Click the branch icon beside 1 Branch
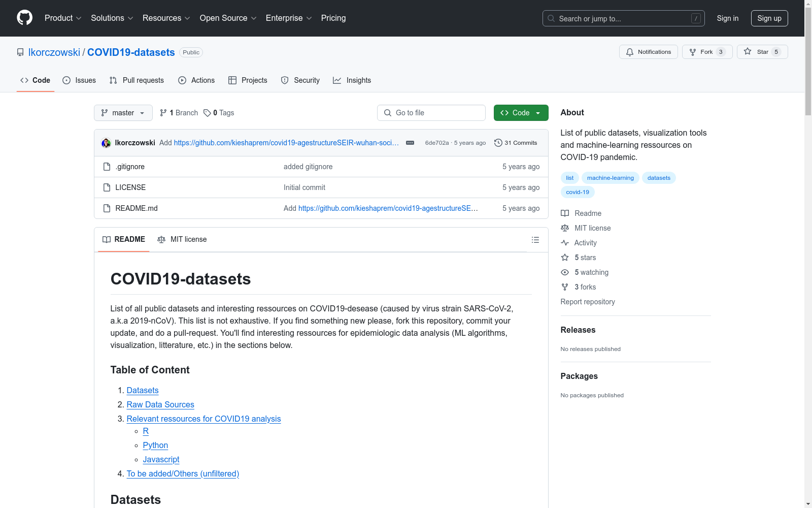The width and height of the screenshot is (812, 508). click(163, 113)
